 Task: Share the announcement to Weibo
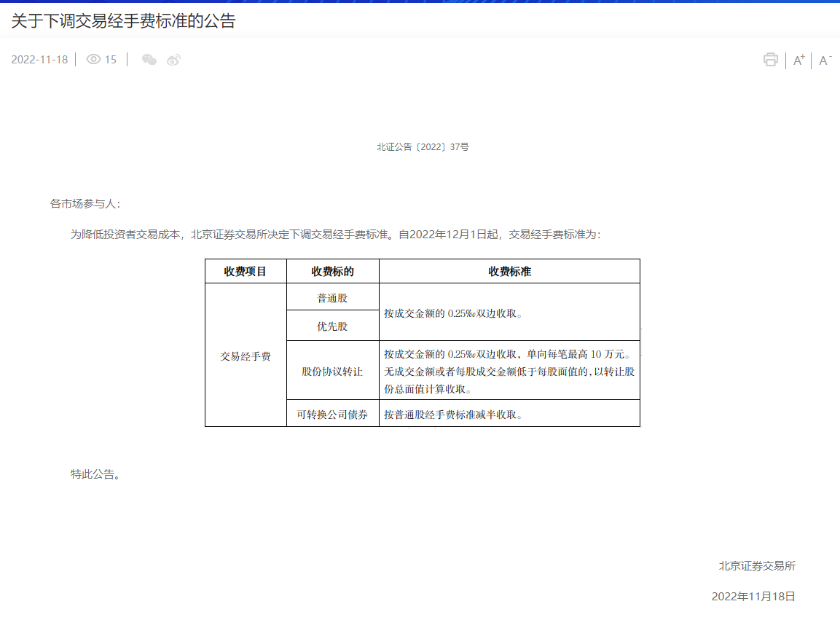[173, 60]
